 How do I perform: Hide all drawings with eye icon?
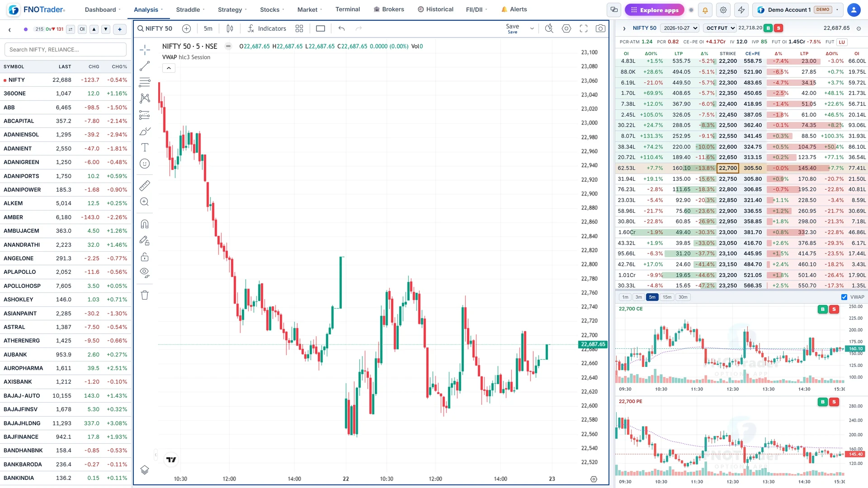pyautogui.click(x=145, y=273)
